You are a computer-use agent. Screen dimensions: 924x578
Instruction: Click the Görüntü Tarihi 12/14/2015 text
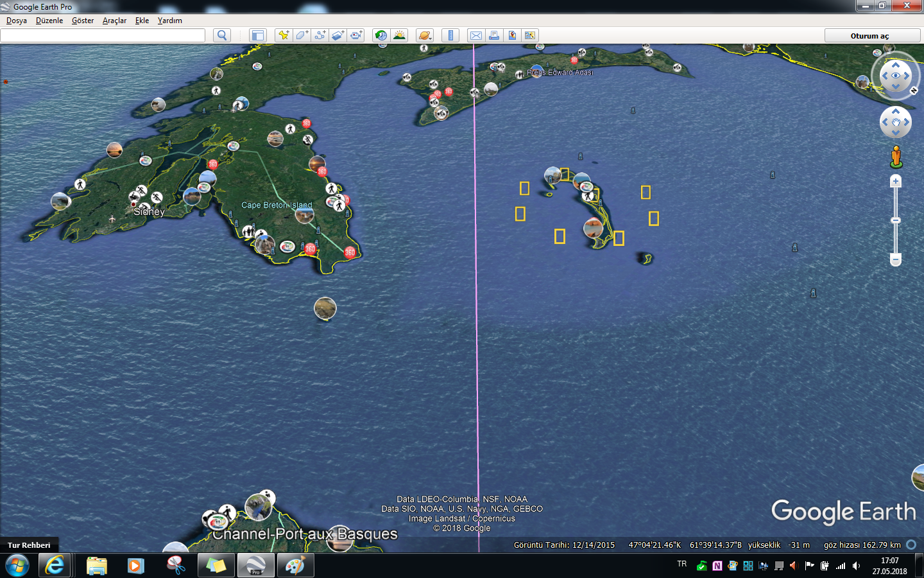[564, 545]
